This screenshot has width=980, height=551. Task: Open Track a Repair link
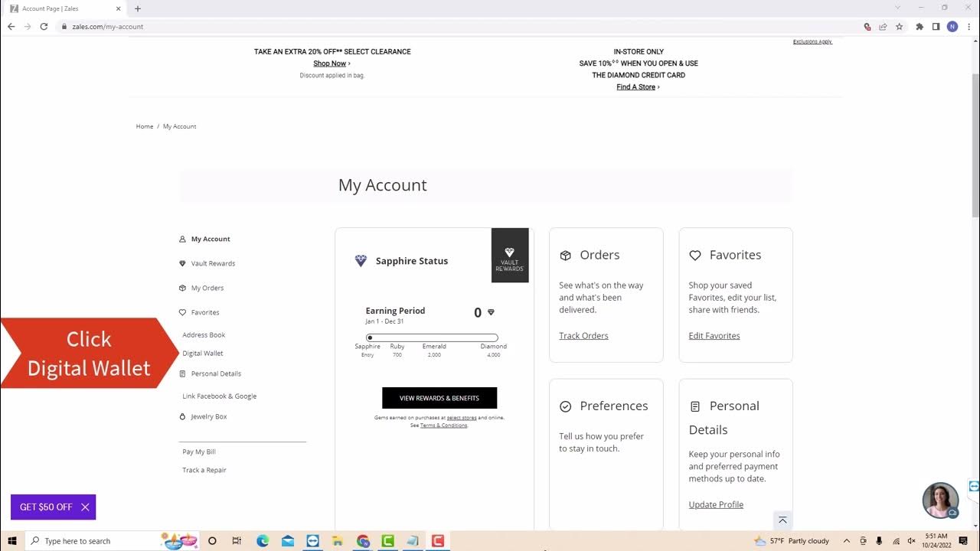click(x=204, y=470)
